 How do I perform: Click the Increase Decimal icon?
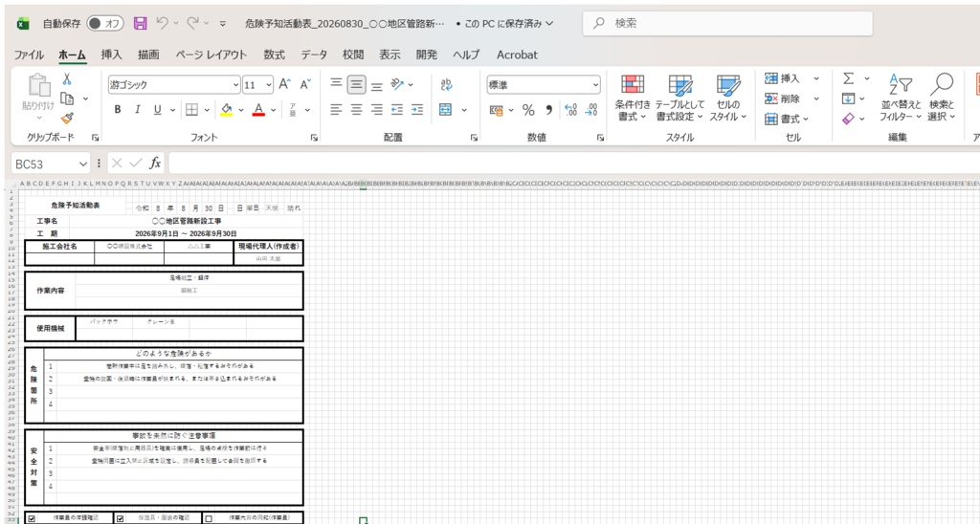tap(570, 110)
